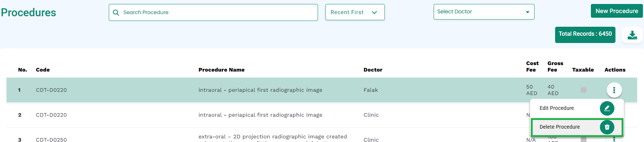Screen dimensions: 644x142
Task: Select row 2 code CDT-D0220
Action: click(51, 115)
